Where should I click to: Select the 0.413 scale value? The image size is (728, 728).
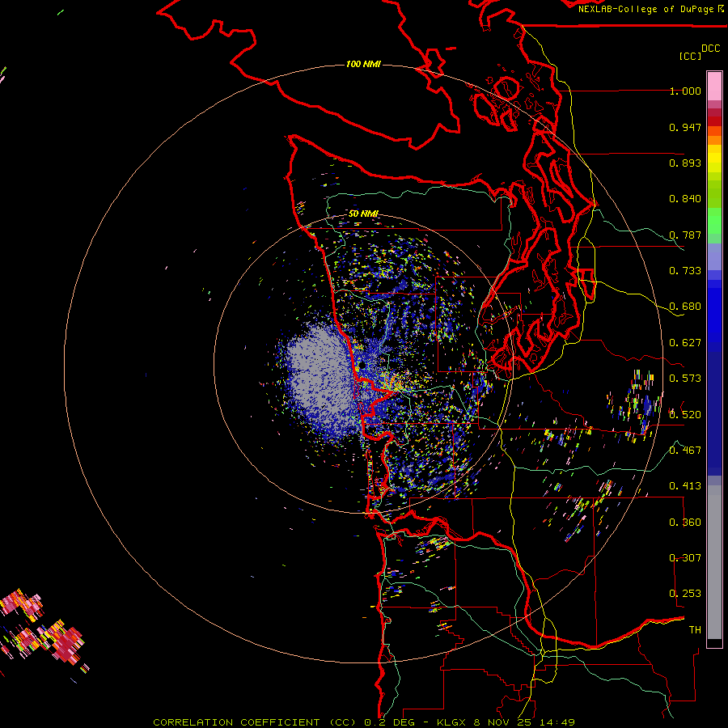point(685,486)
